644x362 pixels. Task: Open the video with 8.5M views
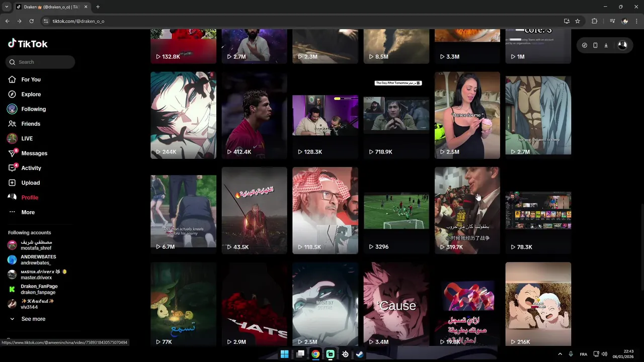tap(396, 46)
